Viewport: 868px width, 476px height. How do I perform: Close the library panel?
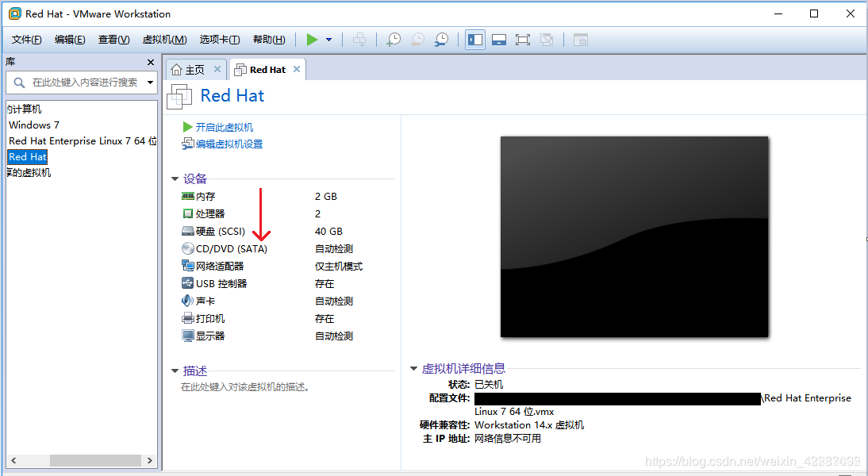point(151,63)
